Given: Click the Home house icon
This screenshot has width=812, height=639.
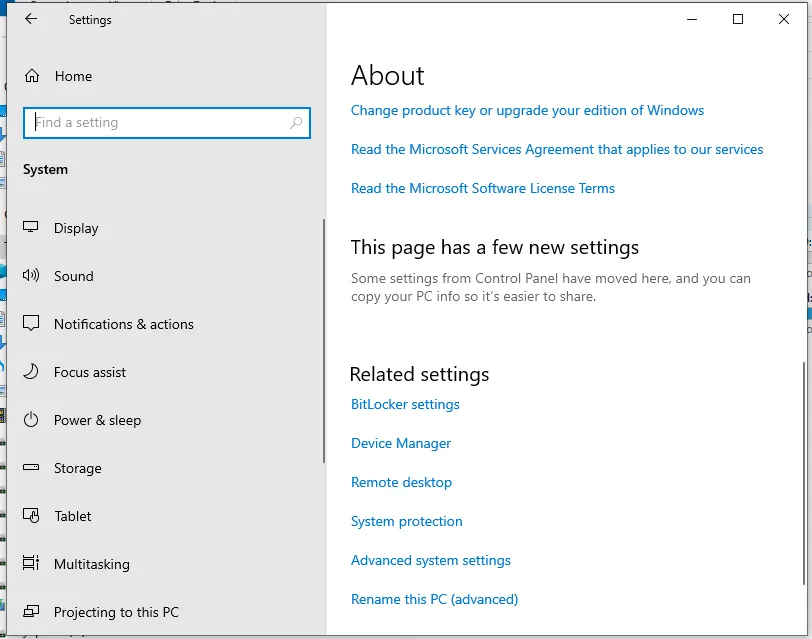Looking at the screenshot, I should click(x=32, y=76).
